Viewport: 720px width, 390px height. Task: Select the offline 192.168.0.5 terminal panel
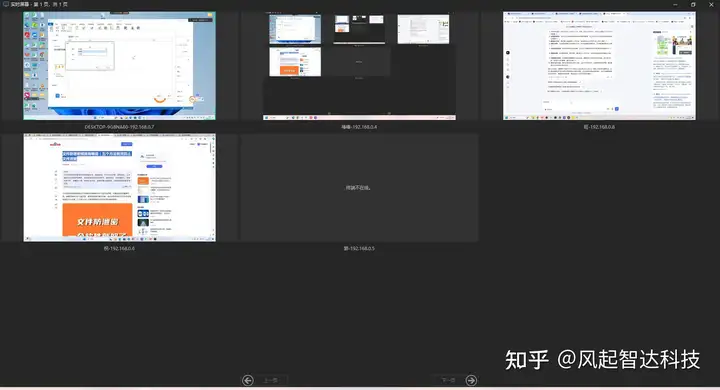click(359, 187)
